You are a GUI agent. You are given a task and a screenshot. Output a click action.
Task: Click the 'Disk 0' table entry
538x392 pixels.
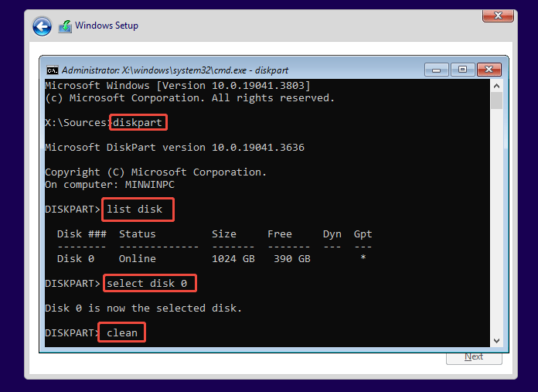click(76, 258)
